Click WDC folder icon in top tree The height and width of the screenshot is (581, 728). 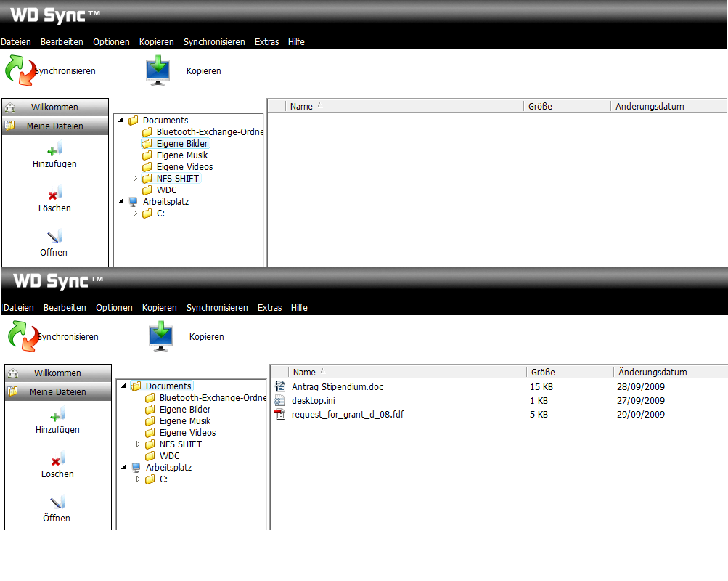(147, 190)
